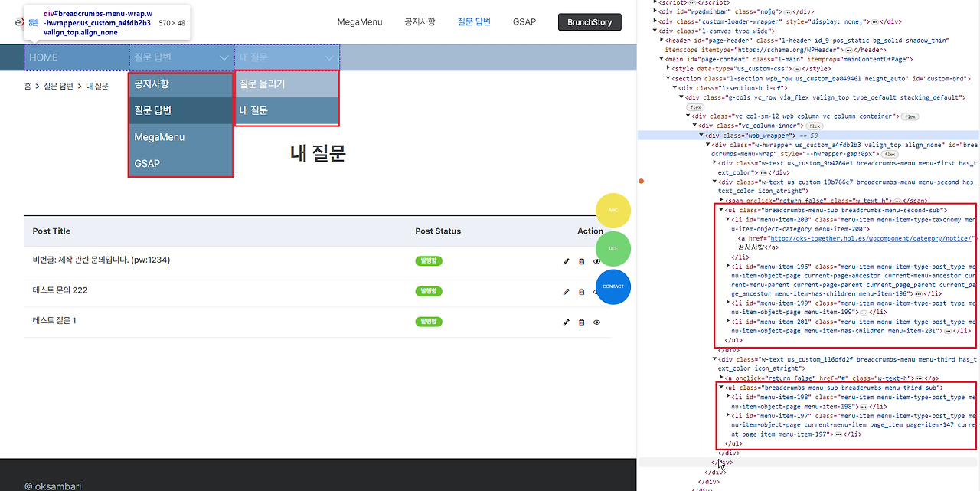Click ellipsis in menu-item-201 line
The height and width of the screenshot is (491, 980).
[948, 331]
